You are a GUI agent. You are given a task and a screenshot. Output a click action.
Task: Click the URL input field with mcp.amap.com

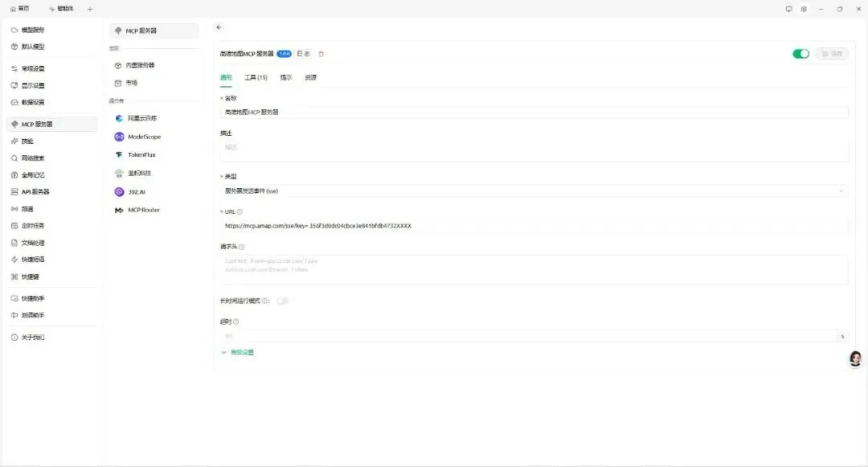click(534, 226)
